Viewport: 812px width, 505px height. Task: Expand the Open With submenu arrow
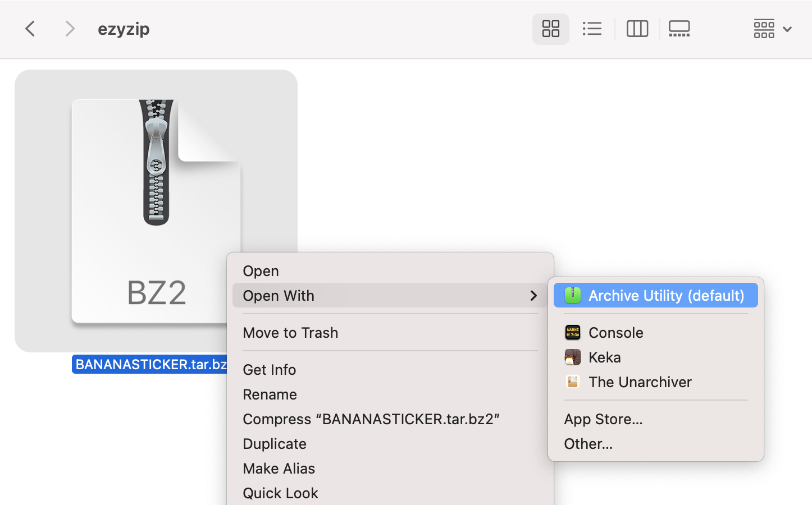[x=533, y=296]
